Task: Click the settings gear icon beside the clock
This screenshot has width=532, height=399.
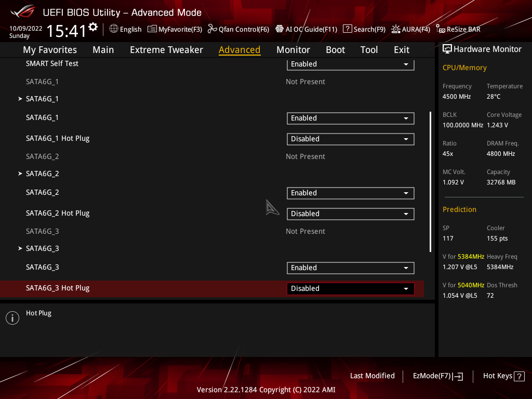Action: (93, 27)
